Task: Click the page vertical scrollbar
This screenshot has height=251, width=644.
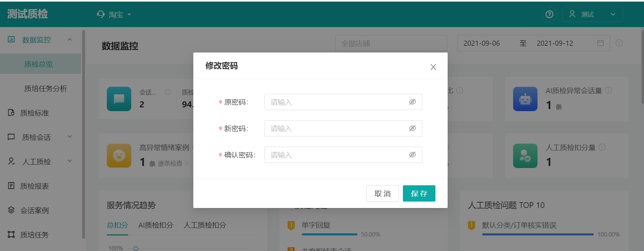Action: tap(642, 67)
